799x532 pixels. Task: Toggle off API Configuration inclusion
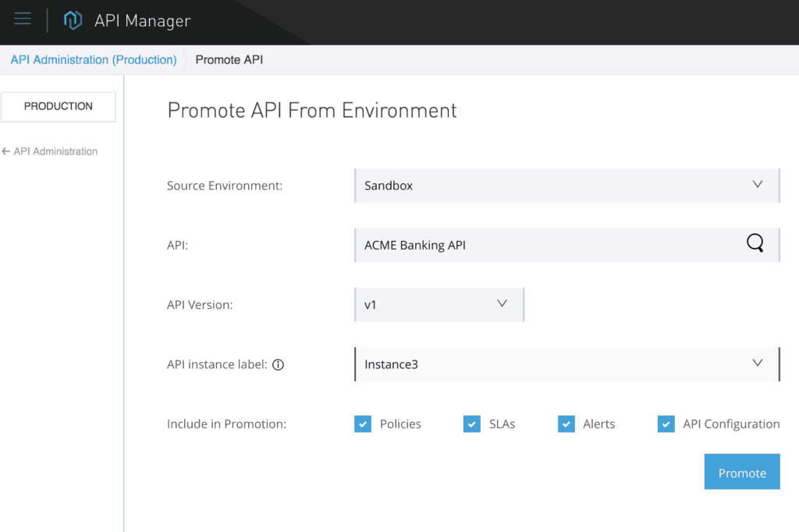(666, 424)
